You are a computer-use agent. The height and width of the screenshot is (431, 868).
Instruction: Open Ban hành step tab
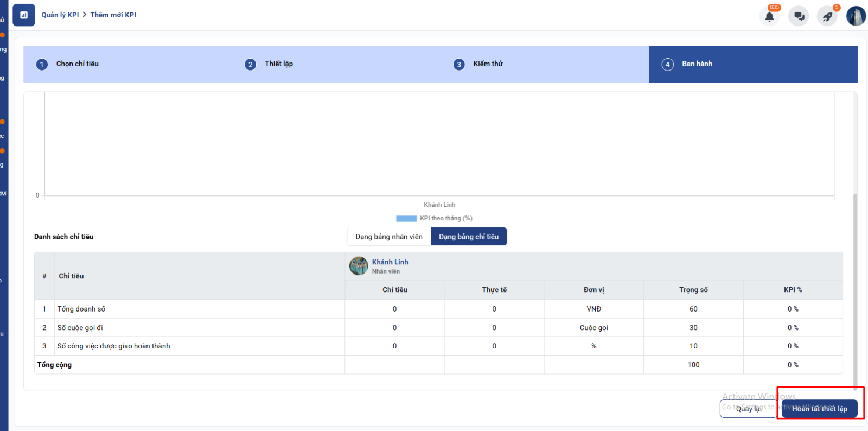[697, 64]
